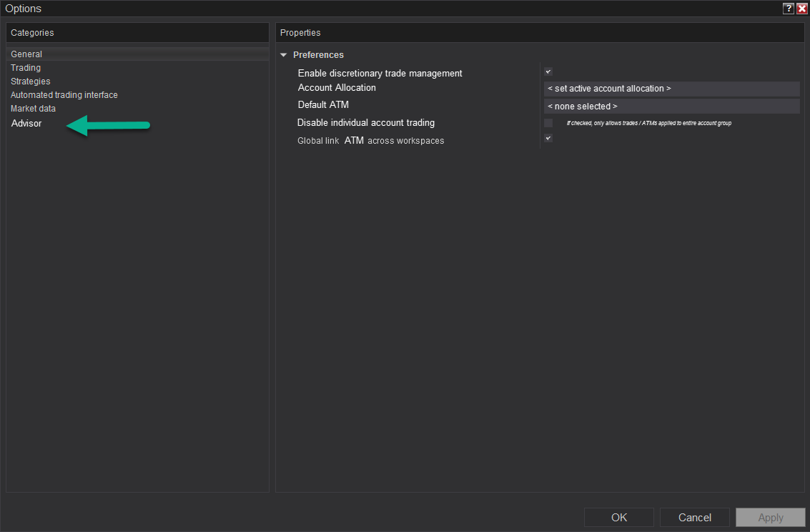The height and width of the screenshot is (532, 810).
Task: Select the General category
Action: [26, 54]
